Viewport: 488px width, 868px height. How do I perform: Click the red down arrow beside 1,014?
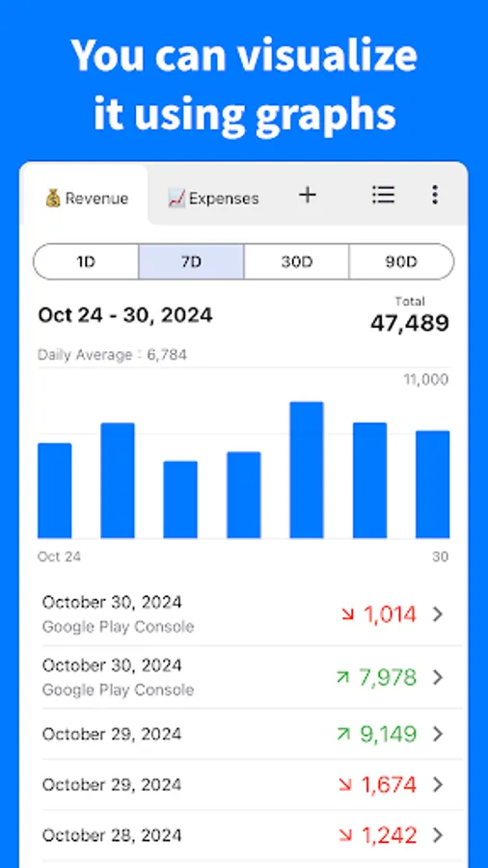point(347,614)
